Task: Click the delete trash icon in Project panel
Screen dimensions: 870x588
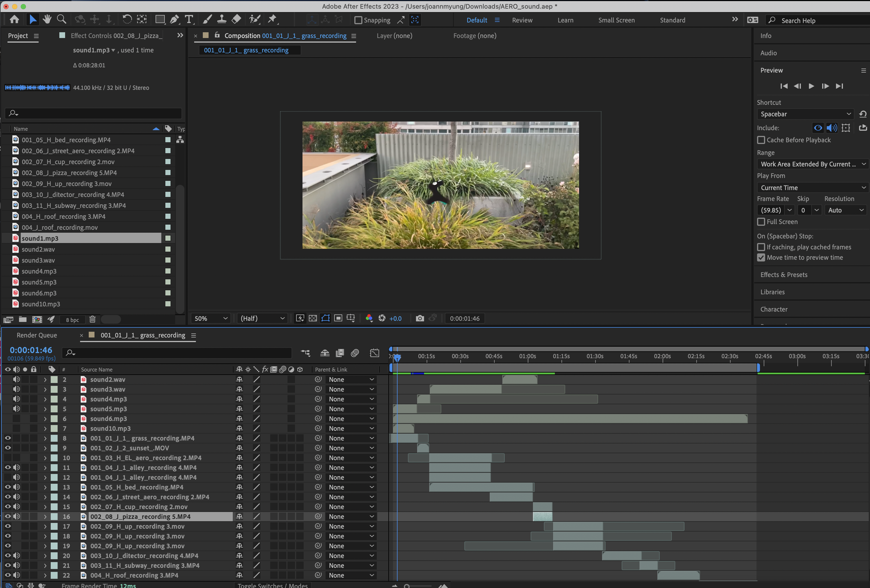Action: (92, 319)
